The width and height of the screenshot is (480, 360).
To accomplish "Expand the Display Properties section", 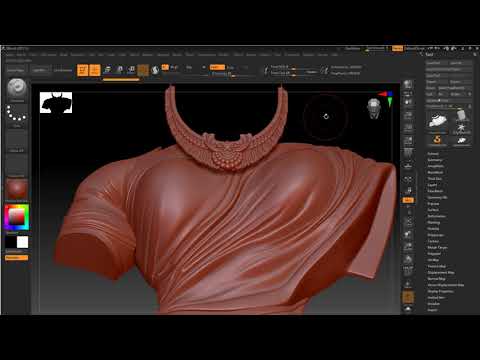I will [x=440, y=291].
